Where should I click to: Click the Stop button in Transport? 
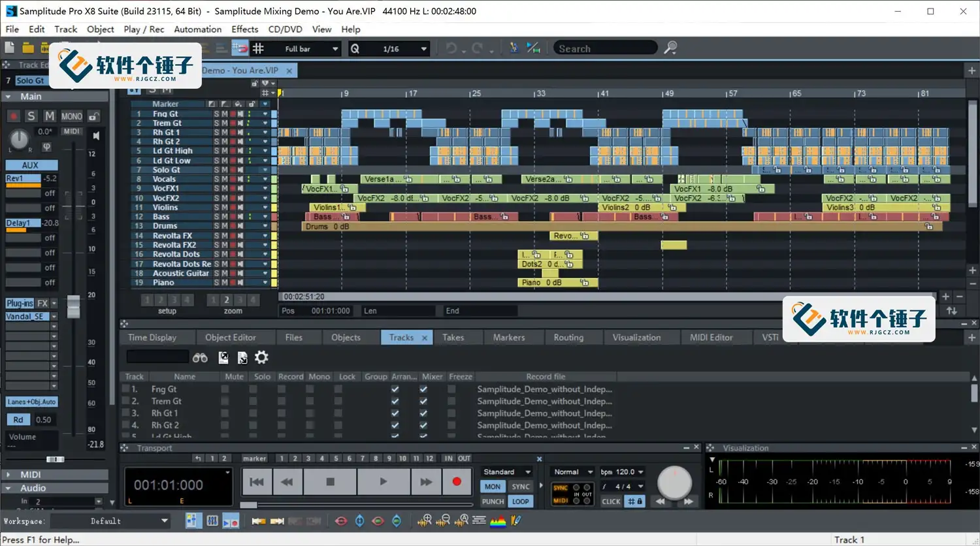[x=331, y=482]
